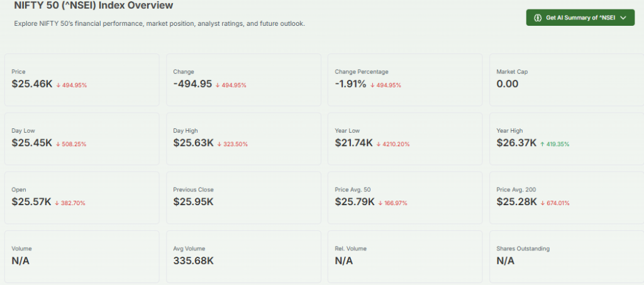Click the down arrow in Change Percentage card
644x285 pixels.
pos(372,85)
